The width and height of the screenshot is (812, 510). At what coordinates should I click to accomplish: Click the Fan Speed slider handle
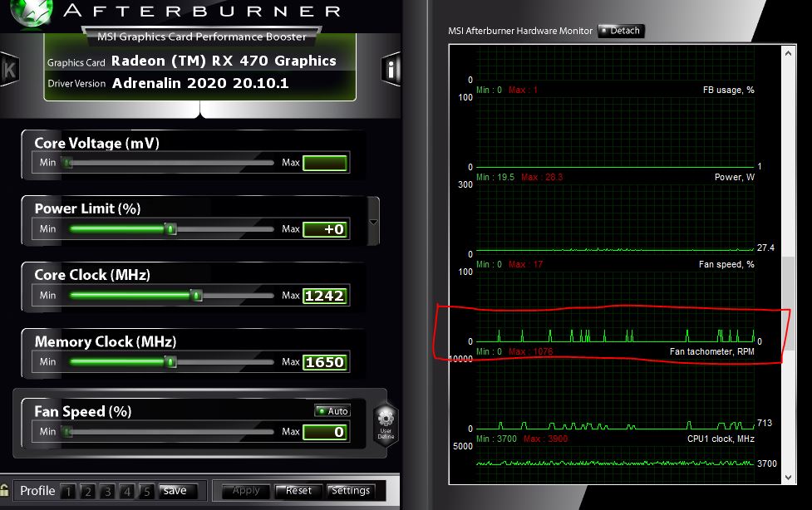point(67,431)
